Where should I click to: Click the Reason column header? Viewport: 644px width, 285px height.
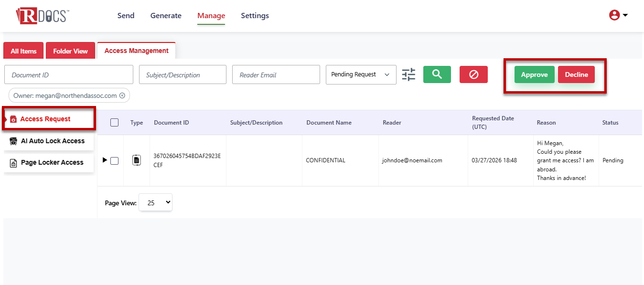pos(547,123)
